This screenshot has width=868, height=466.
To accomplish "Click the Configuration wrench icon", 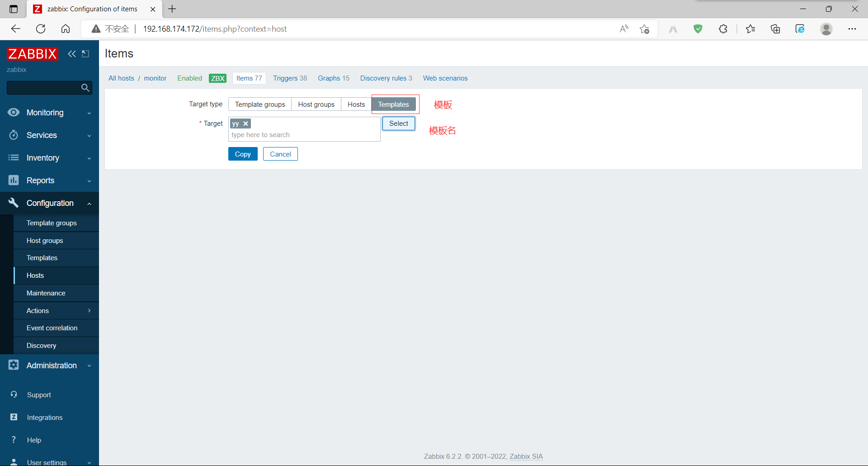I will point(14,203).
